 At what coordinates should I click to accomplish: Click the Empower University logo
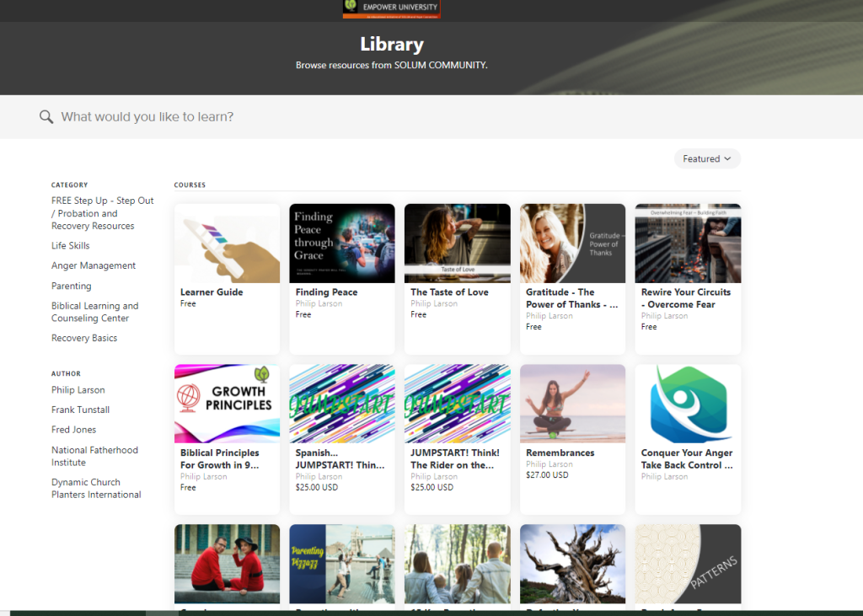click(x=391, y=8)
